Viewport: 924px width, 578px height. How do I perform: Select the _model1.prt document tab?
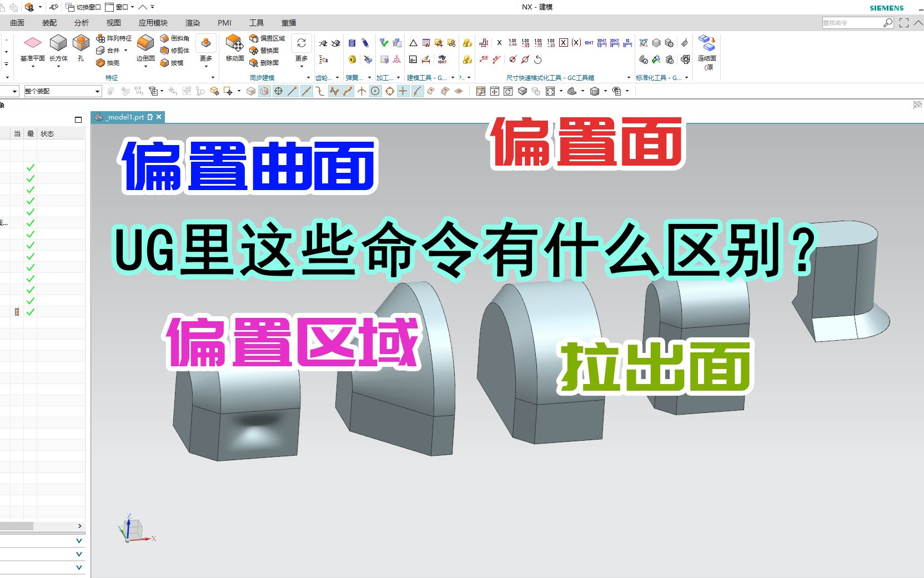125,117
